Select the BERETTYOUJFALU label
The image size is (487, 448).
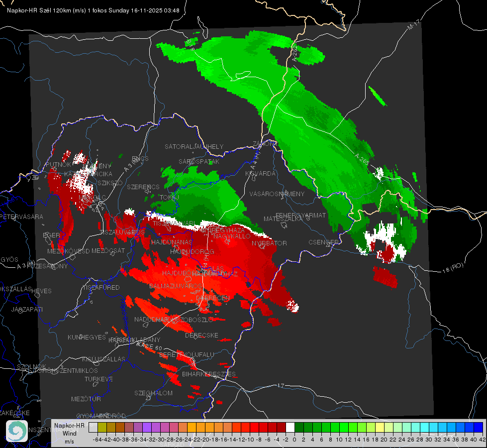[187, 355]
